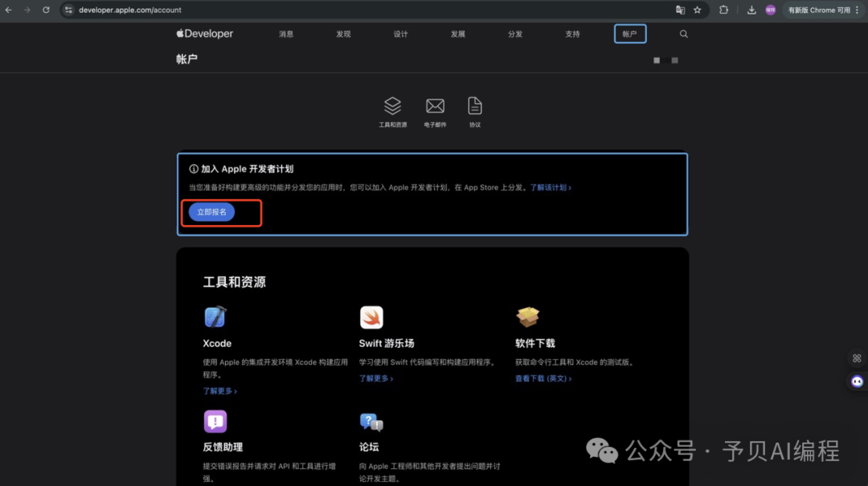Click the 立即报名 enroll button
868x486 pixels.
211,212
